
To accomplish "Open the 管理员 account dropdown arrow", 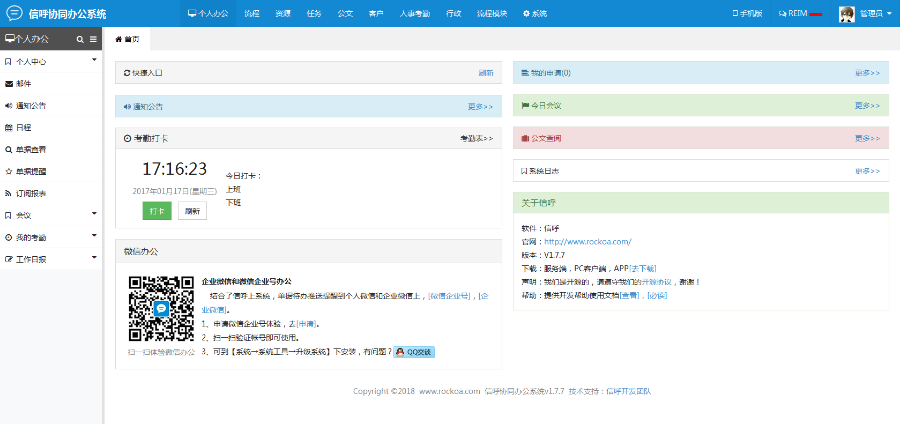I will 889,14.
